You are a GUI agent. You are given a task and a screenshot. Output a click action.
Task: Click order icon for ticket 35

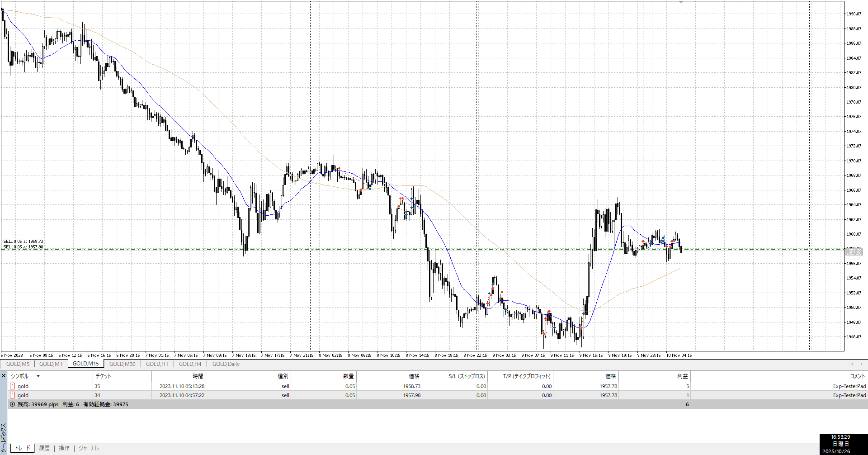[12, 386]
